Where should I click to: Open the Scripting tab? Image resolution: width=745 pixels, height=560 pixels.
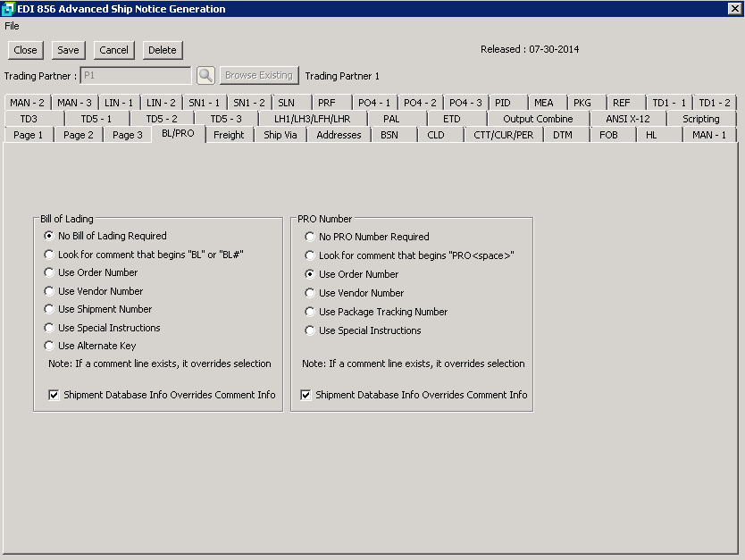point(700,119)
